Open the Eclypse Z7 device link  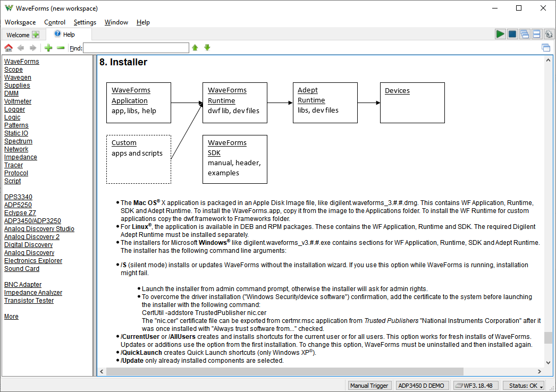coord(20,213)
